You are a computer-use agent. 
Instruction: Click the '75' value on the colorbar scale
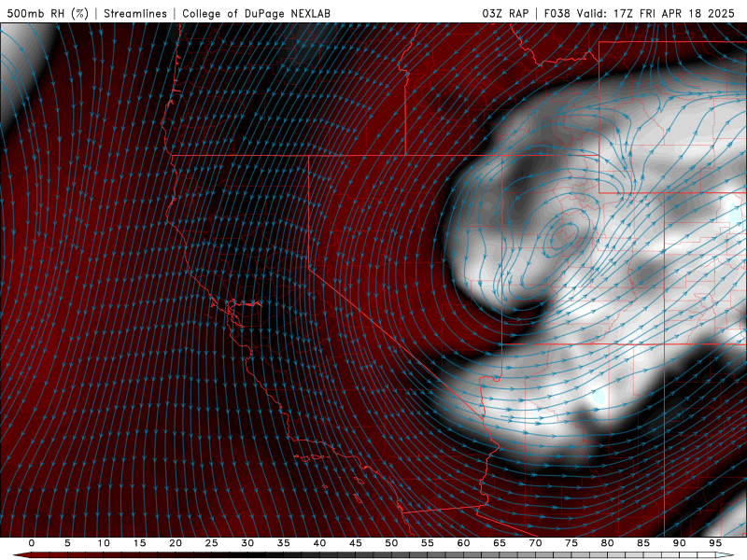click(571, 543)
